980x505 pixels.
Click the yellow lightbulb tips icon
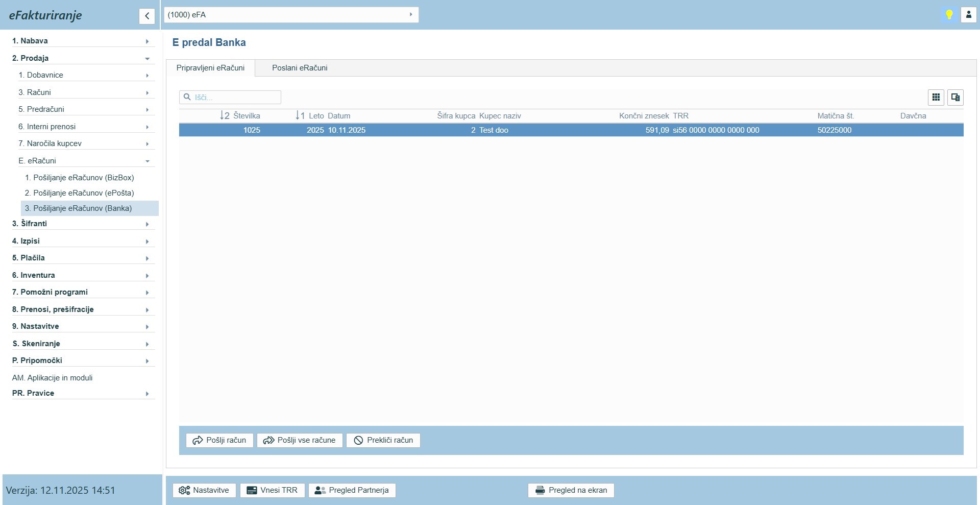(x=949, y=15)
